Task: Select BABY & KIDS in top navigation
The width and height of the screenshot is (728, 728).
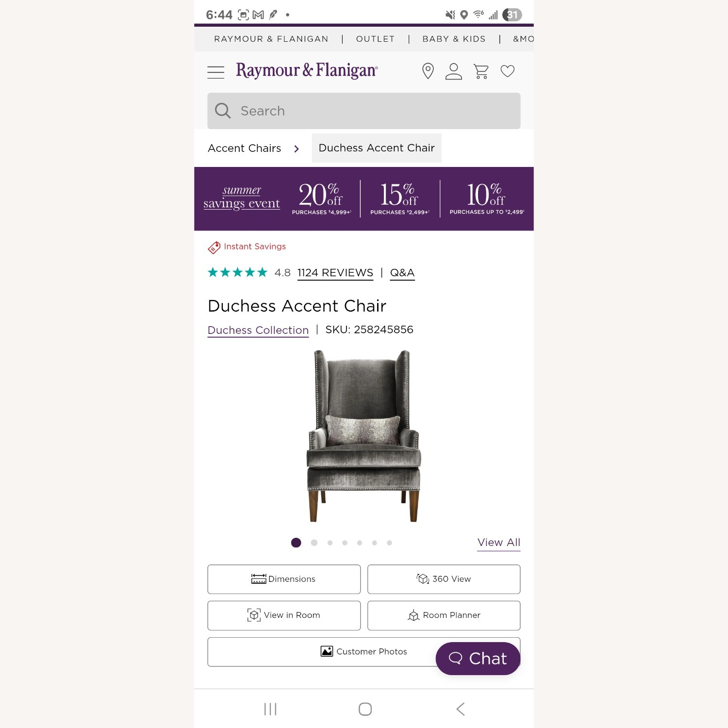Action: 453,39
